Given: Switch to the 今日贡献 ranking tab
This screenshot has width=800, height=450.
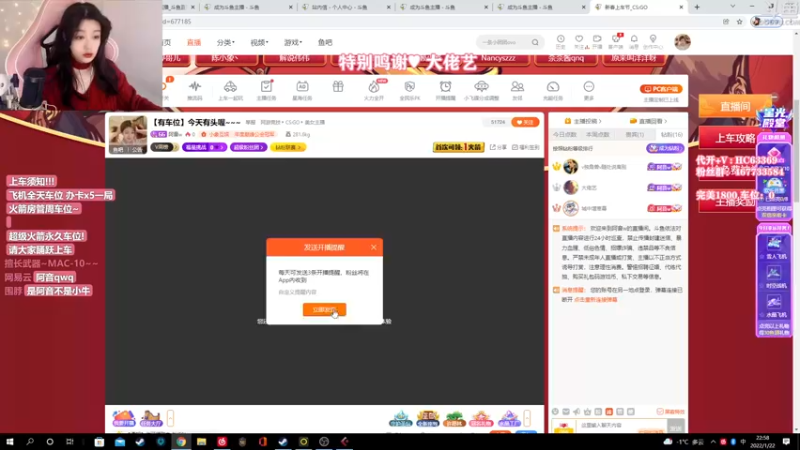Looking at the screenshot, I should [564, 135].
